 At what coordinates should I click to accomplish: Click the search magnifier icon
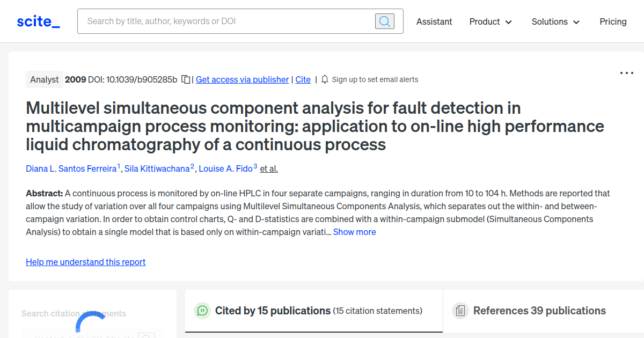[384, 21]
